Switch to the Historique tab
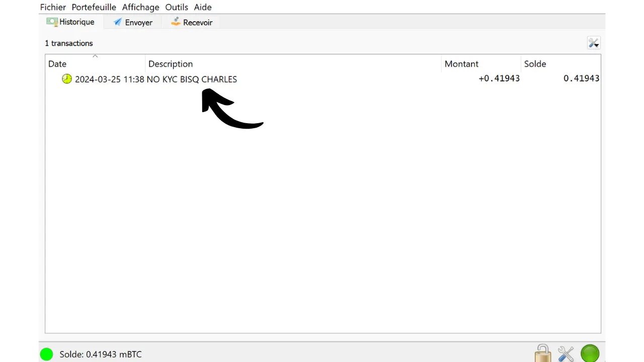Image resolution: width=644 pixels, height=362 pixels. click(x=70, y=22)
